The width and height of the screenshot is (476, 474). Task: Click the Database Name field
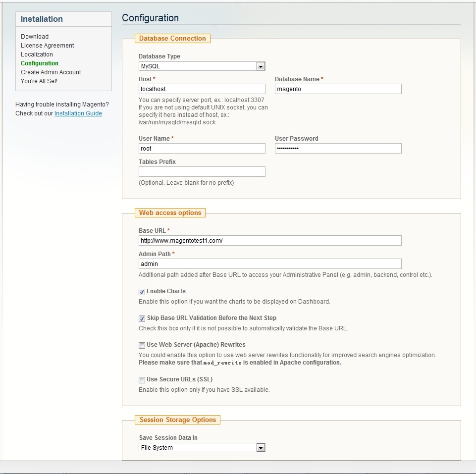338,89
